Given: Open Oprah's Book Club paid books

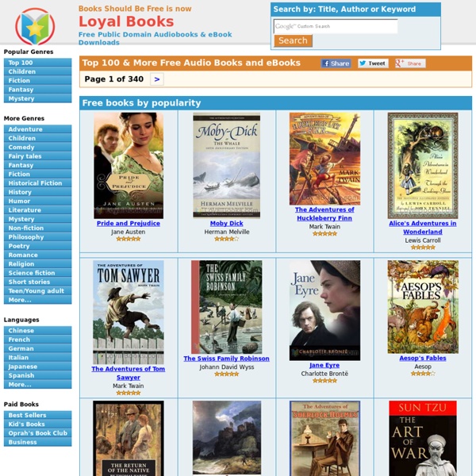Looking at the screenshot, I should pos(37,433).
